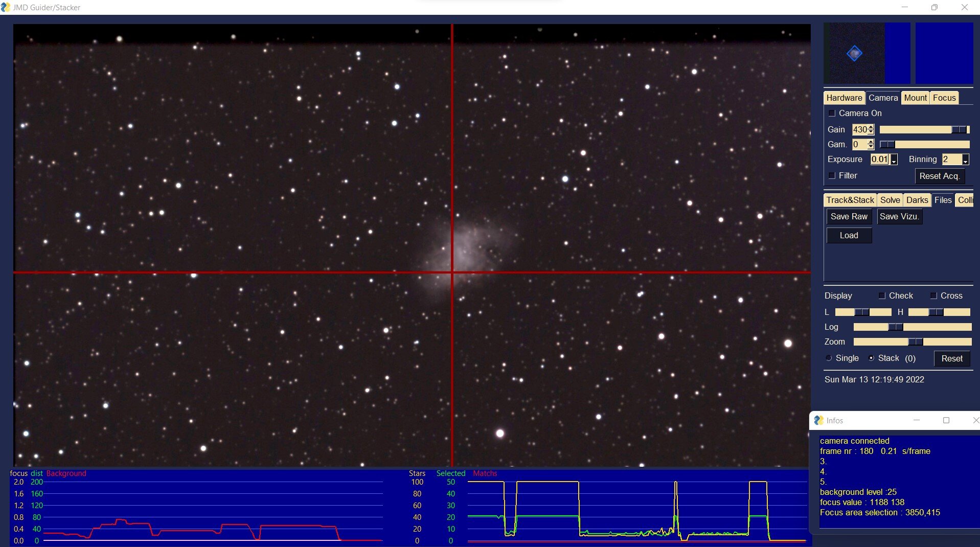
Task: Click the Zoom slider handle
Action: [x=915, y=341]
